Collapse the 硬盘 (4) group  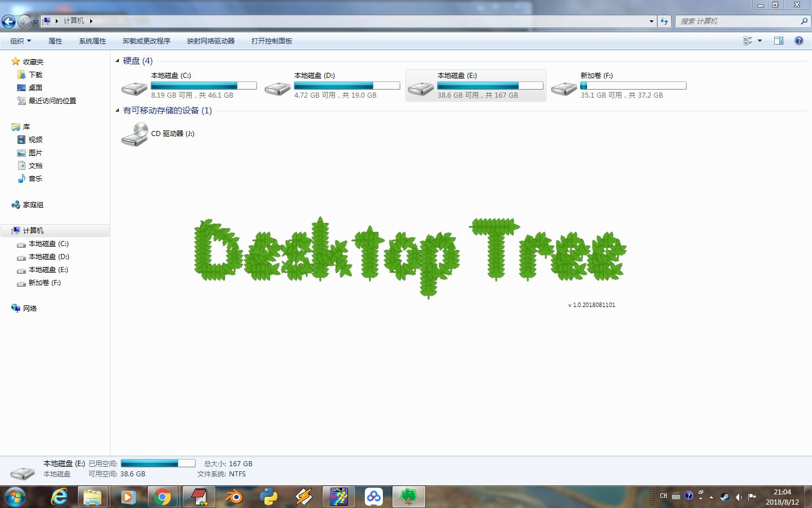click(x=117, y=61)
